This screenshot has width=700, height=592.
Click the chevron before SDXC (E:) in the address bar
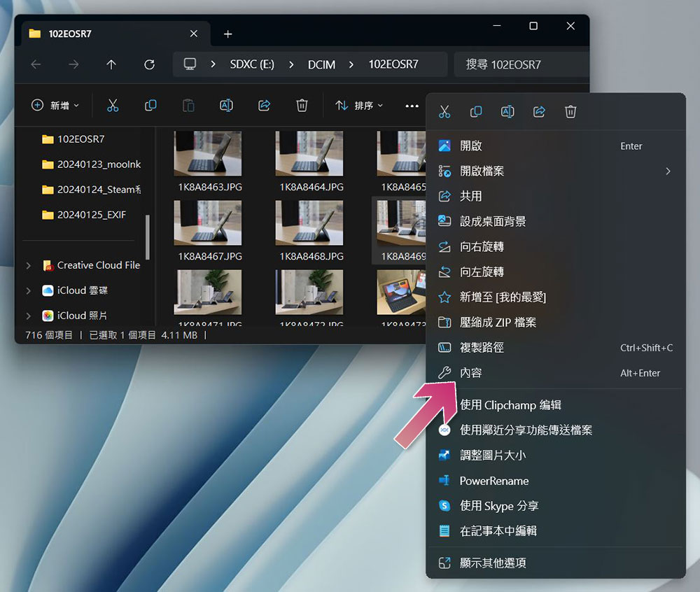[213, 64]
